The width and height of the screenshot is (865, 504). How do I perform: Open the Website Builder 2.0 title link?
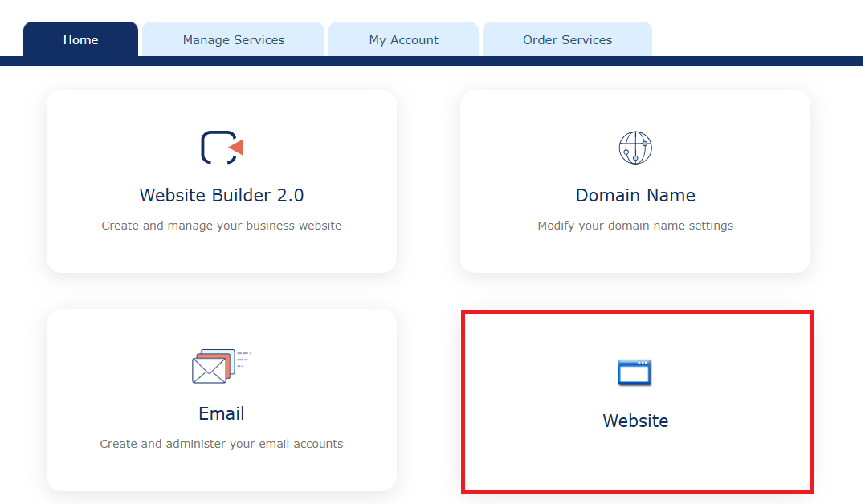pos(222,195)
